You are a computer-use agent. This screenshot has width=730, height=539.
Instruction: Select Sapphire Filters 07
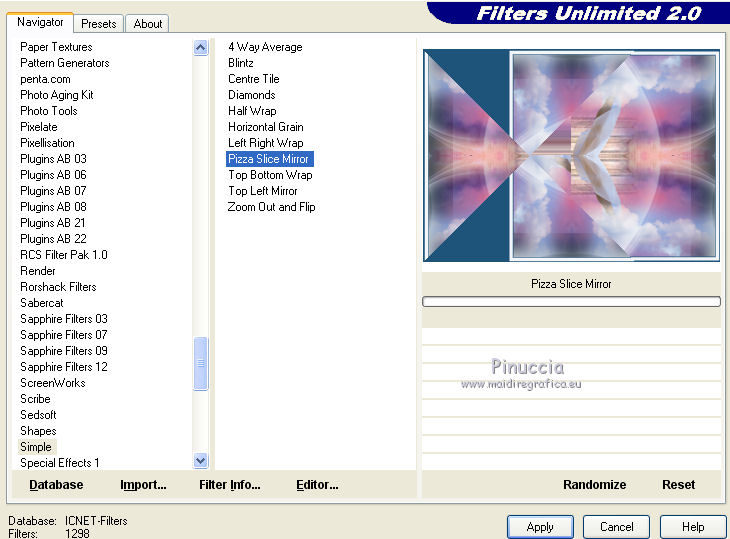(64, 335)
